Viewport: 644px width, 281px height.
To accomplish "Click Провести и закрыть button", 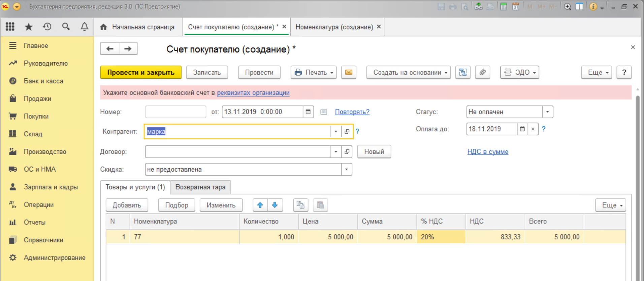I will [141, 72].
